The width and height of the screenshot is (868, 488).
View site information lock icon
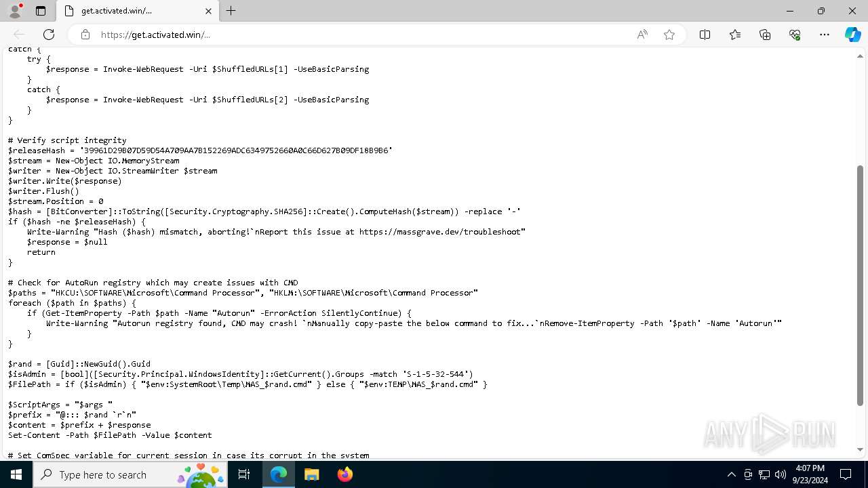coord(85,35)
